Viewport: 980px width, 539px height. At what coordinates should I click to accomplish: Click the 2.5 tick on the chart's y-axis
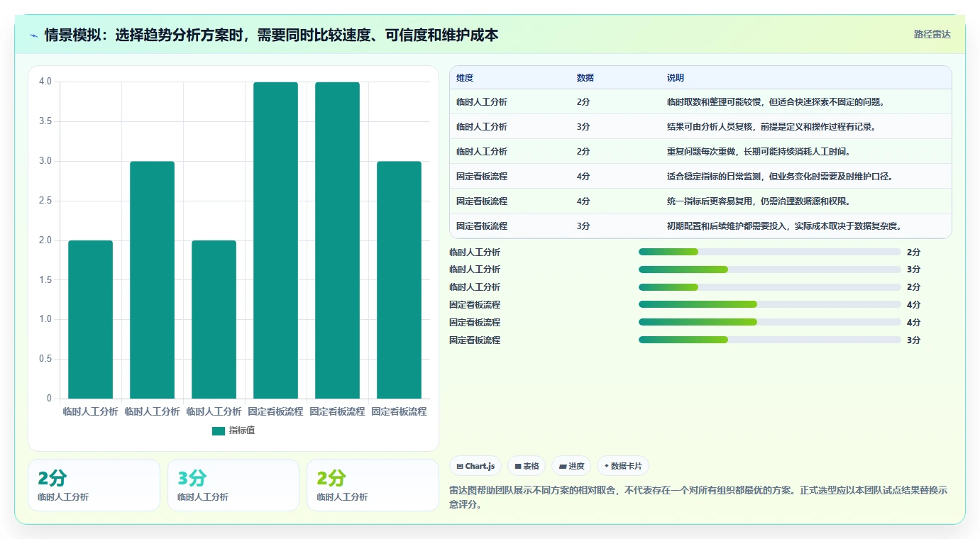click(x=45, y=201)
